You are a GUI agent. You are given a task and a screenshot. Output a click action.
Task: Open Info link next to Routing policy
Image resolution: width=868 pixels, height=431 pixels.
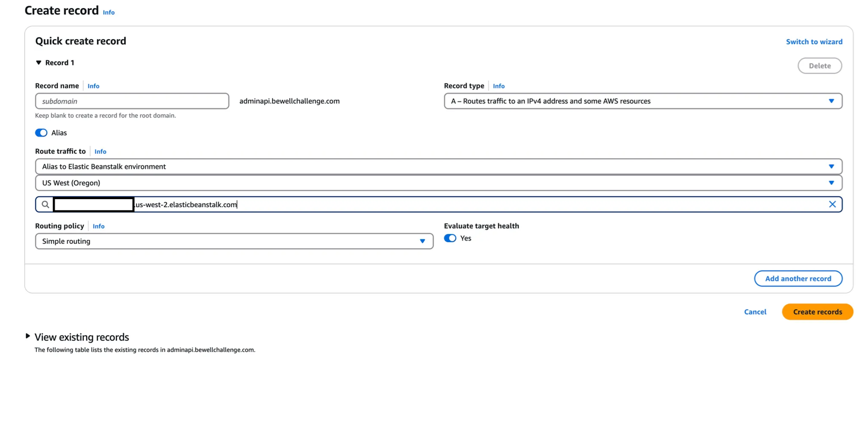(98, 226)
